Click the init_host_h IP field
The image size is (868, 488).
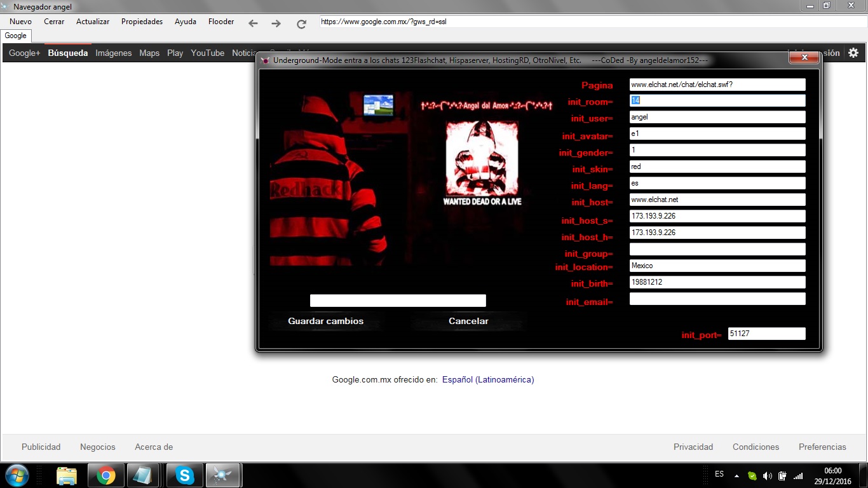[717, 233]
